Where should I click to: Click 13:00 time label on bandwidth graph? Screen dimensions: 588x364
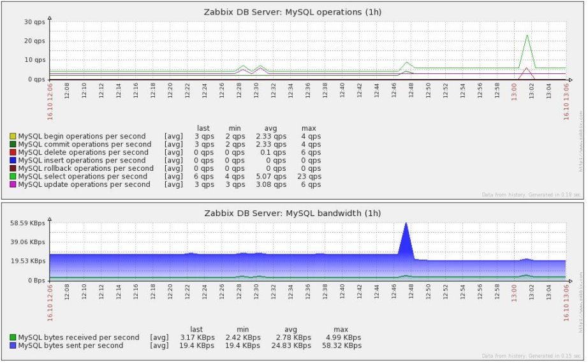[514, 292]
